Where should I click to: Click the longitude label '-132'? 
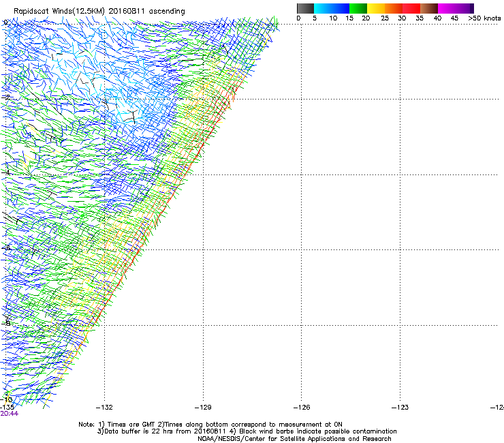(104, 408)
